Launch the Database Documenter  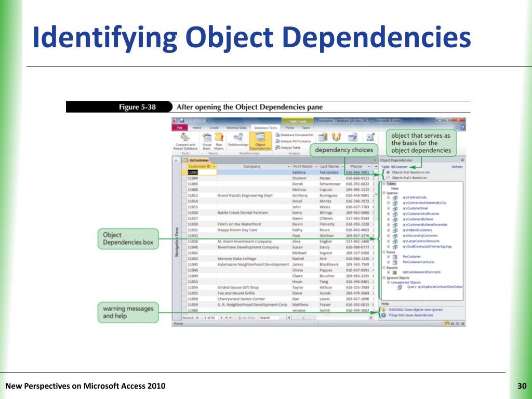[296, 135]
